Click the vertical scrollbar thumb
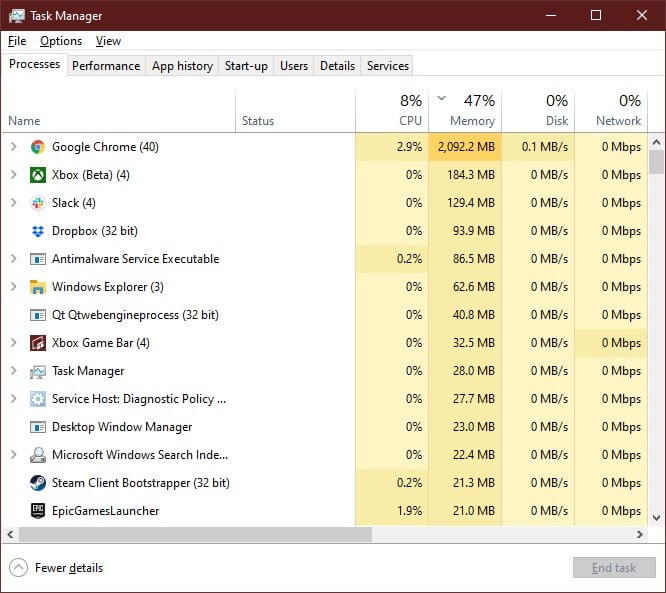 click(656, 162)
